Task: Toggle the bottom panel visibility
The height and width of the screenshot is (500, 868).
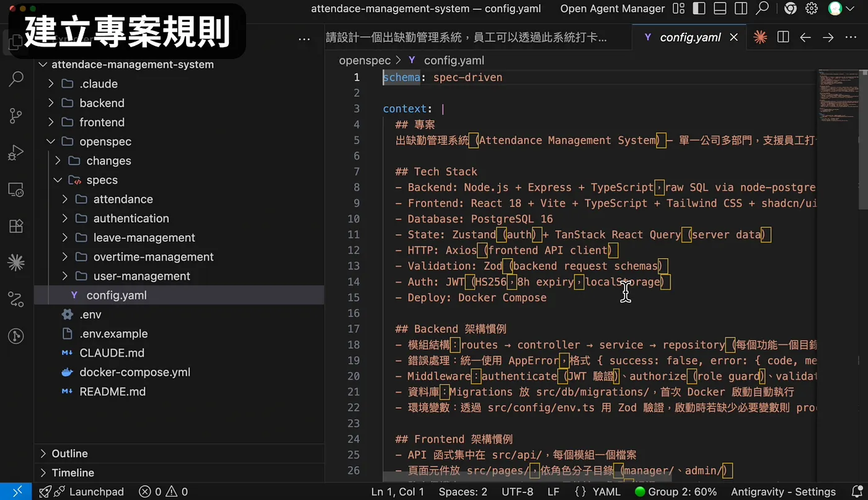Action: coord(720,9)
